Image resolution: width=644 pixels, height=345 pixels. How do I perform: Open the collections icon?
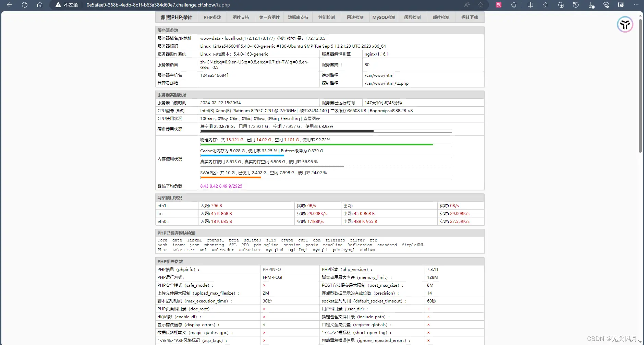[x=561, y=5]
